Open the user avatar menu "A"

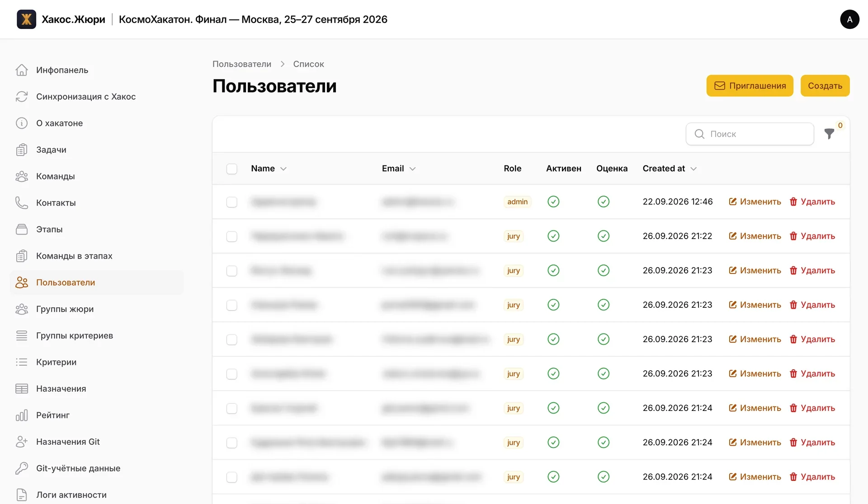coord(849,19)
